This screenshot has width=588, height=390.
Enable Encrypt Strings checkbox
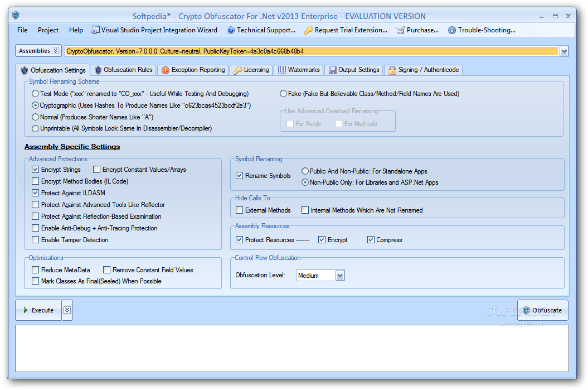[35, 170]
